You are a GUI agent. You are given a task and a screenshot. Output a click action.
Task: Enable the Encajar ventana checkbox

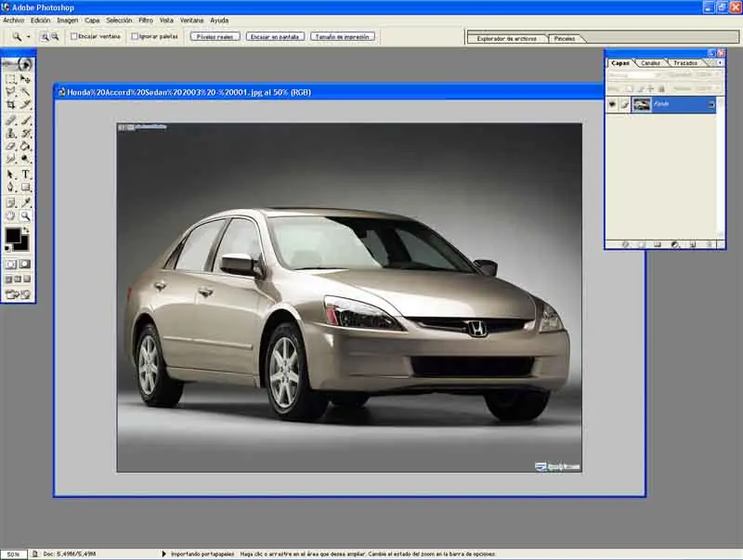[74, 36]
